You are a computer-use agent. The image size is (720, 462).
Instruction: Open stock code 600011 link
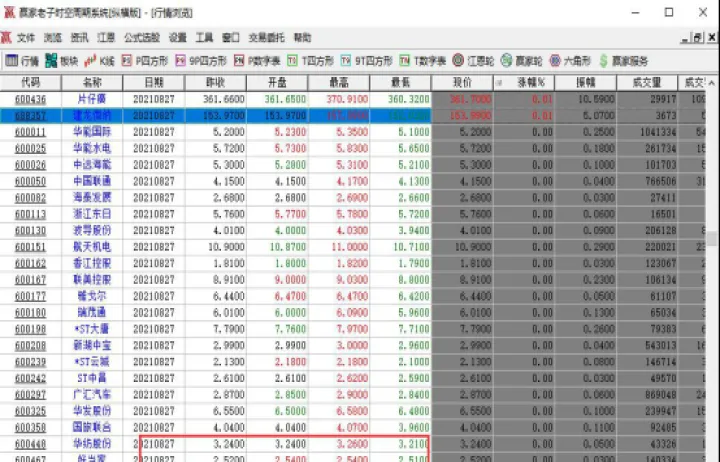point(30,132)
